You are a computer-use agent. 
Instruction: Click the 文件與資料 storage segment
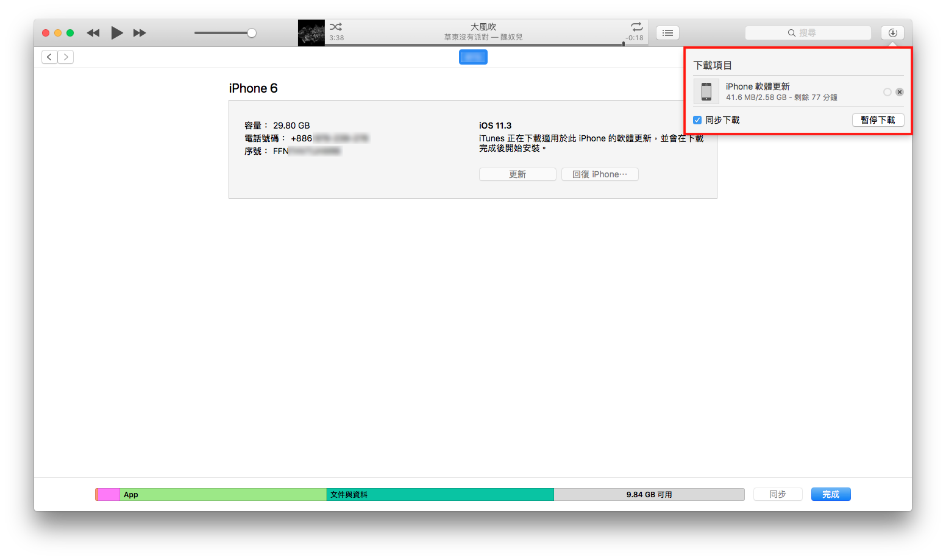tap(440, 494)
